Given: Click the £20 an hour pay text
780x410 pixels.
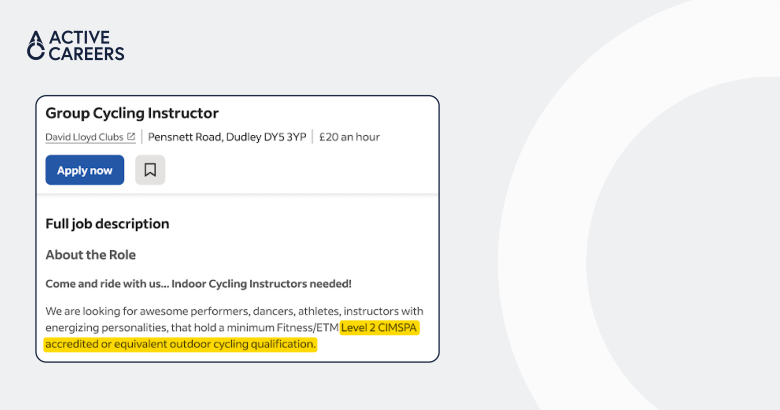Looking at the screenshot, I should [349, 137].
